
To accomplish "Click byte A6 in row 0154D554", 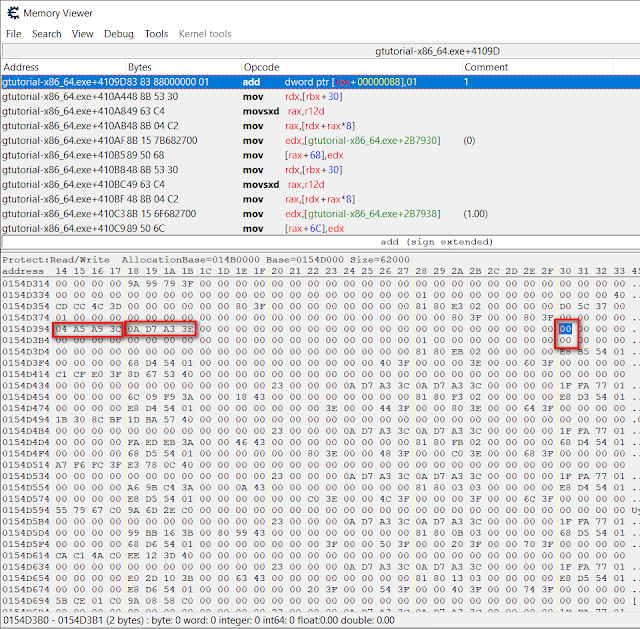I will click(x=133, y=488).
